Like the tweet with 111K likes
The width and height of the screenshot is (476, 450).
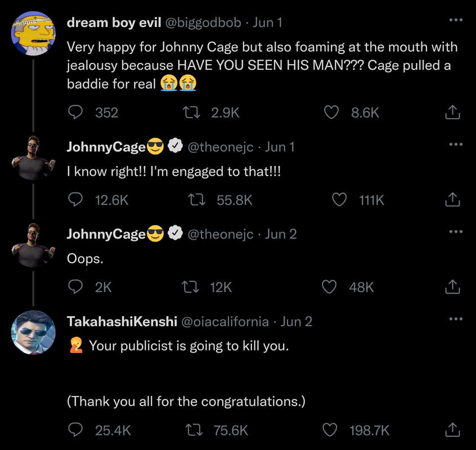339,200
